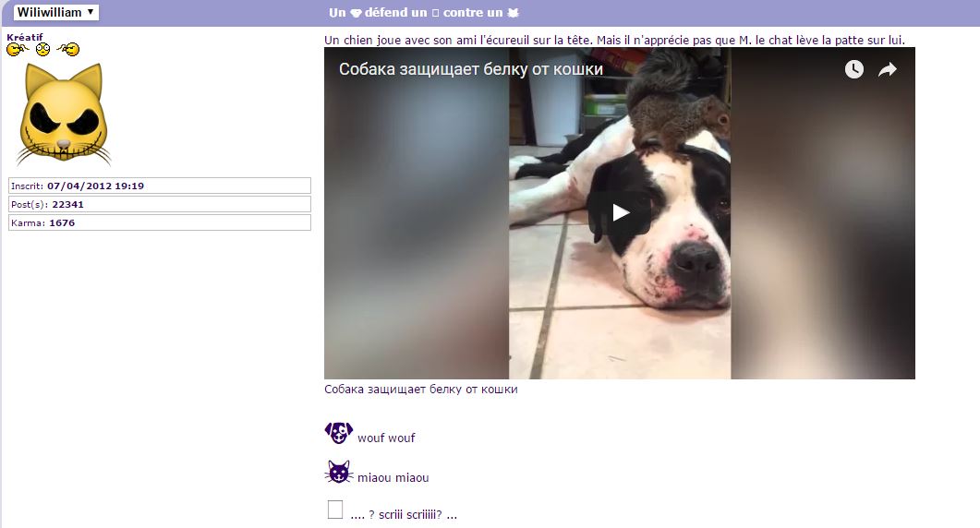Click the Kréatif rank label
This screenshot has height=528, width=980.
24,37
